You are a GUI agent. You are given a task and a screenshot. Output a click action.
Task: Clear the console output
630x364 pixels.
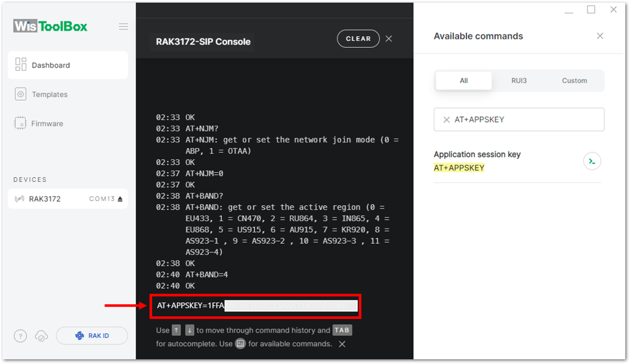pyautogui.click(x=359, y=38)
